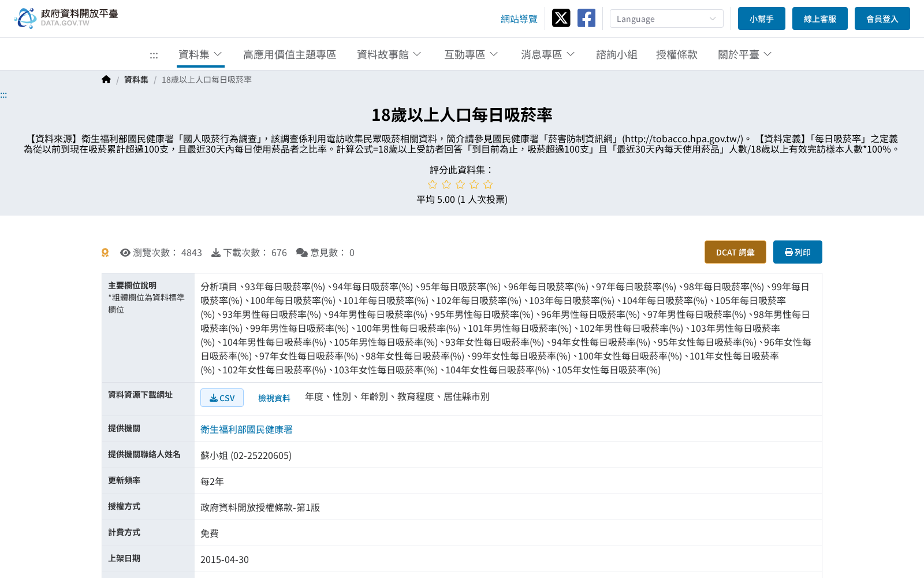Click the 瀏覽次數 4843 text

click(167, 253)
